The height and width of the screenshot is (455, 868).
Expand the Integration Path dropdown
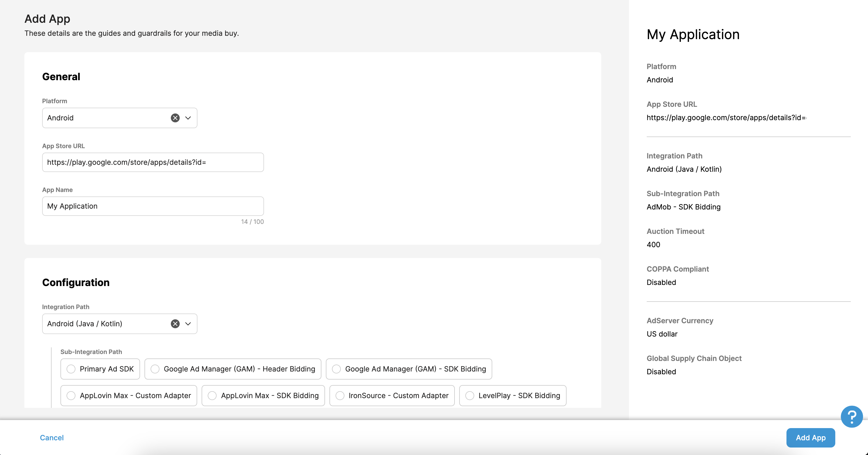pyautogui.click(x=187, y=323)
